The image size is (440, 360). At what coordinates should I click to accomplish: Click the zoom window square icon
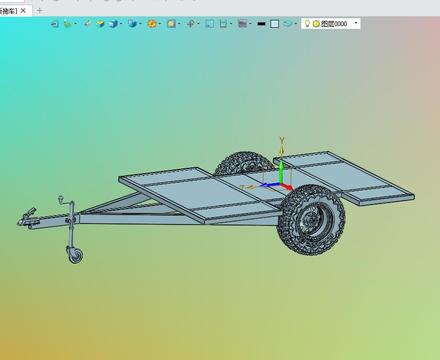coord(210,24)
